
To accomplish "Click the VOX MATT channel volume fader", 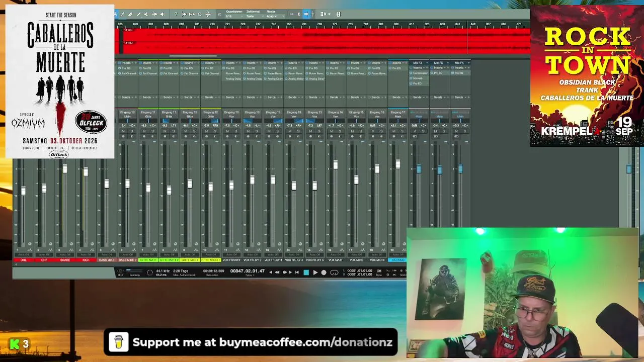I will click(x=335, y=165).
